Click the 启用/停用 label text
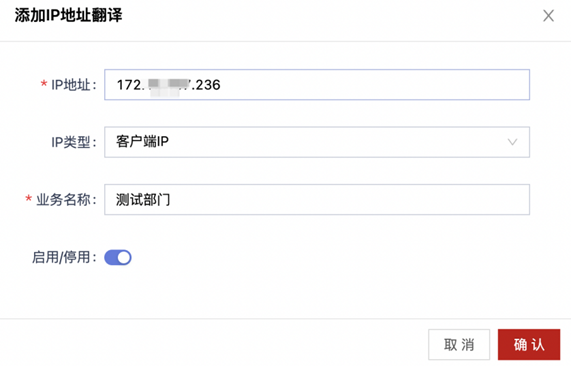The image size is (571, 366). pyautogui.click(x=64, y=257)
